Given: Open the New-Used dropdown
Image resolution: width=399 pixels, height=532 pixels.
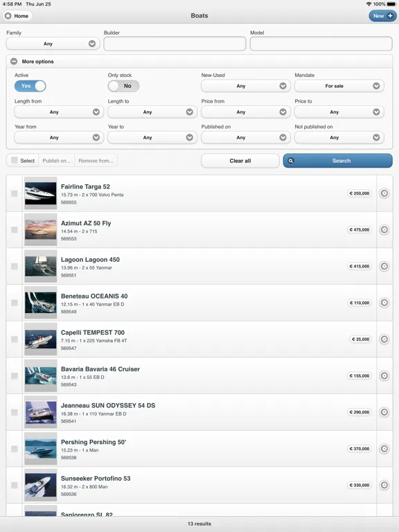Looking at the screenshot, I should tap(246, 86).
